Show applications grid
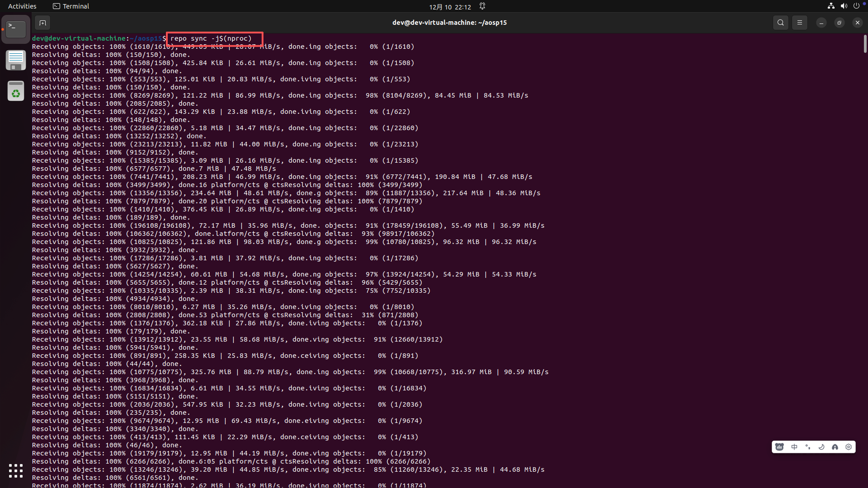 click(x=16, y=470)
